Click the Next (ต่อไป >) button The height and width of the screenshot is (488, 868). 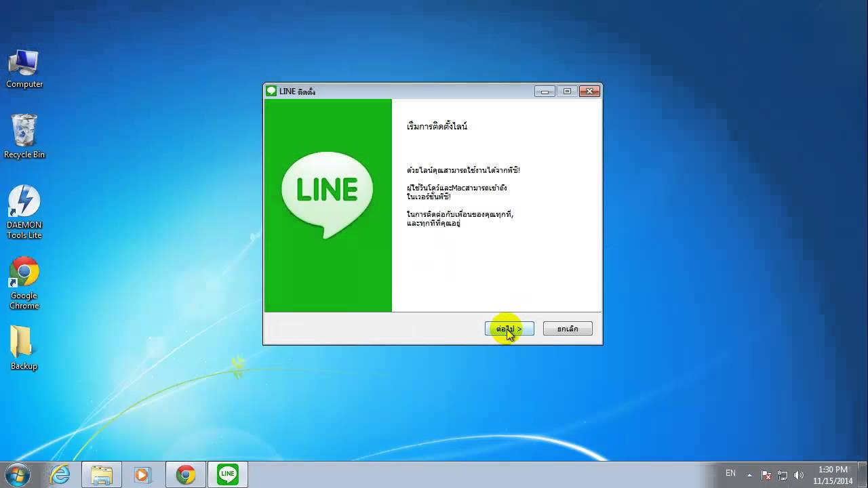tap(509, 329)
